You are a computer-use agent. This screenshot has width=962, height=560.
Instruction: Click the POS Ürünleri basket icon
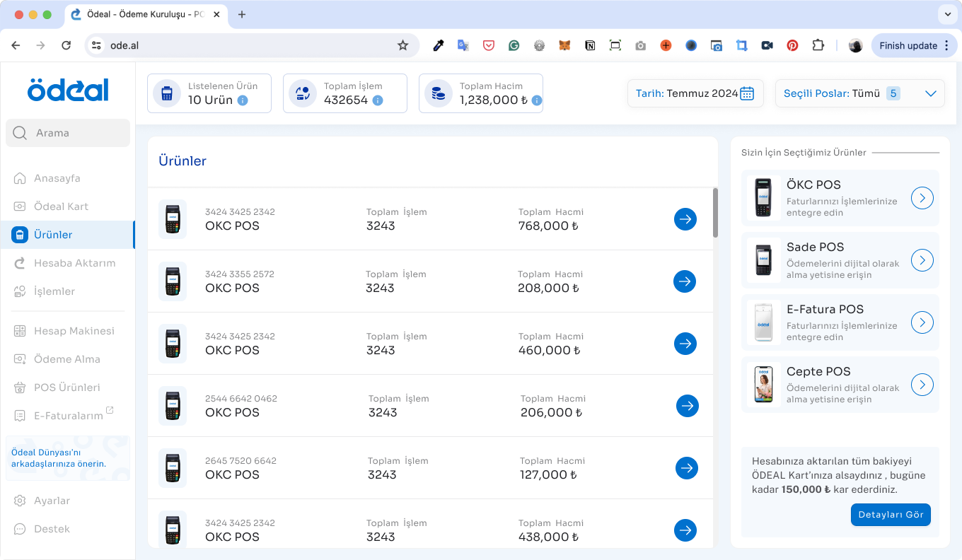20,387
